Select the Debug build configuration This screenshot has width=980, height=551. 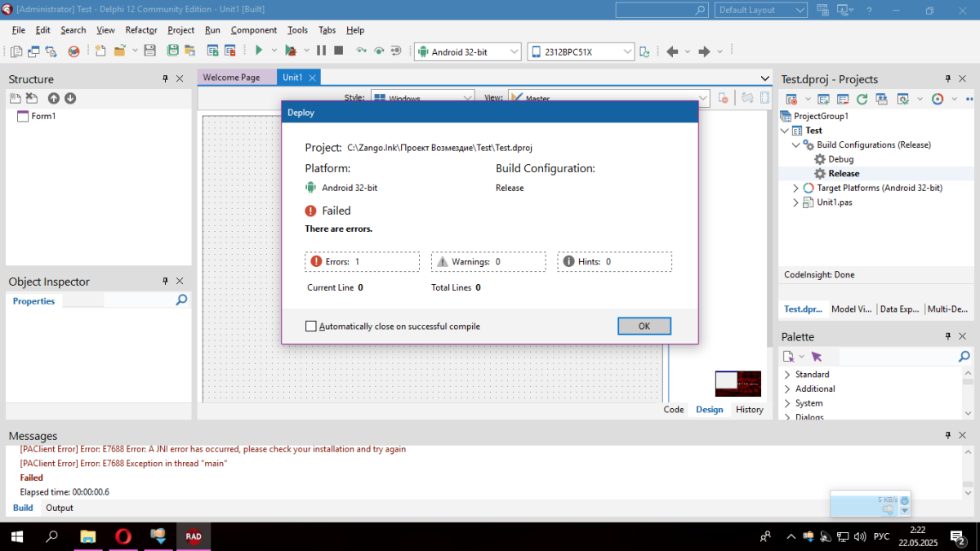840,159
